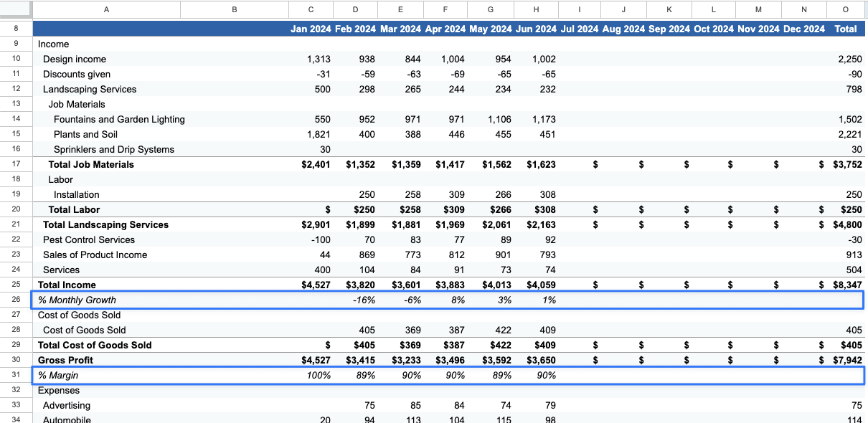Click Total column Gross Profit $7,942
The height and width of the screenshot is (423, 868).
848,360
